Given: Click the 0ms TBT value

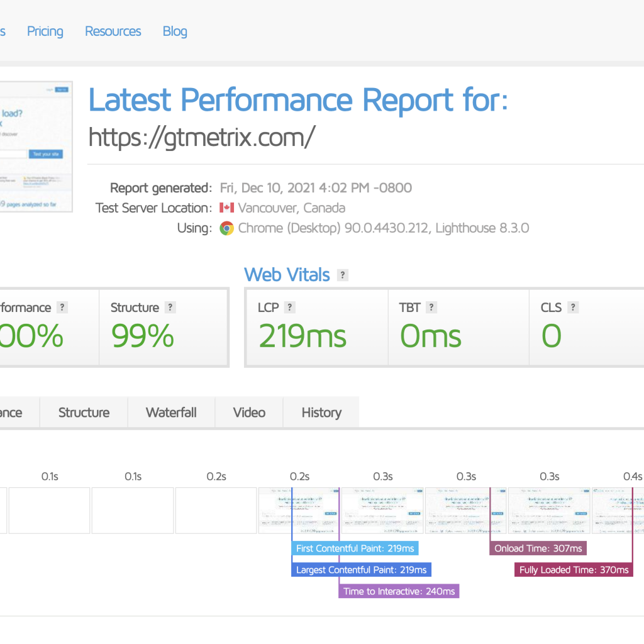Looking at the screenshot, I should tap(430, 336).
